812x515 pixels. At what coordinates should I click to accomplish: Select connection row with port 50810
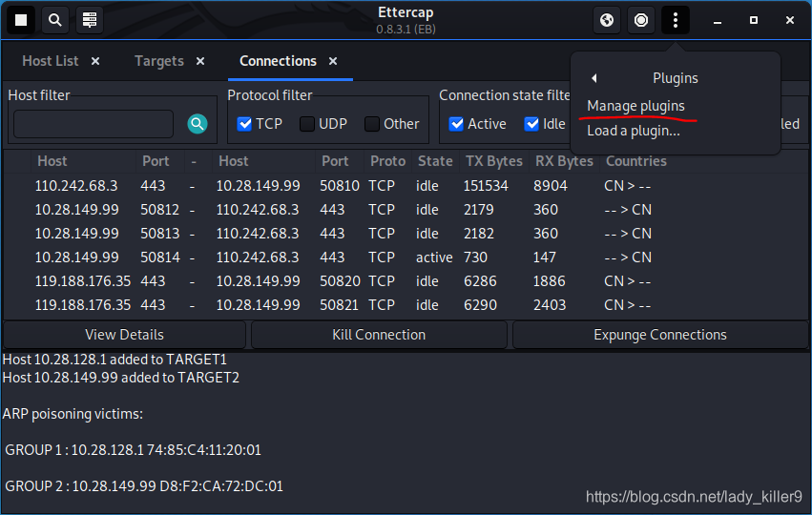[406, 186]
